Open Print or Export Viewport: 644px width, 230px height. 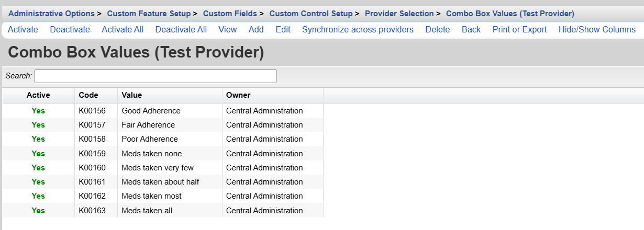tap(520, 30)
